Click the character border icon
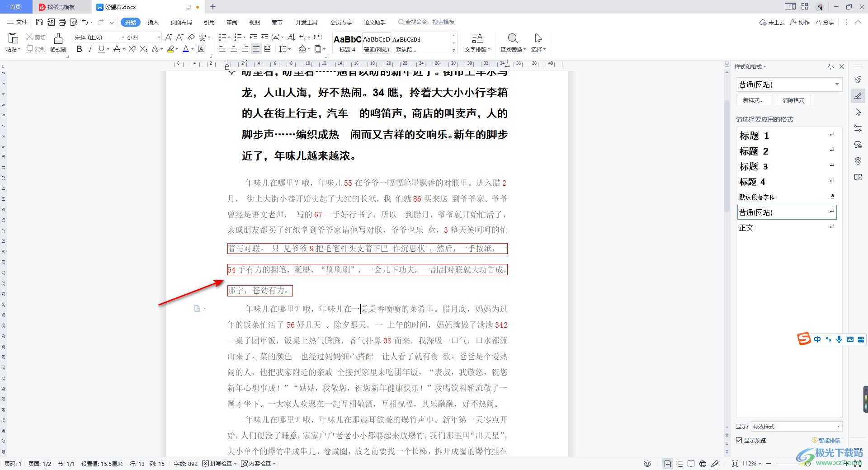Image resolution: width=868 pixels, height=470 pixels. (201, 49)
